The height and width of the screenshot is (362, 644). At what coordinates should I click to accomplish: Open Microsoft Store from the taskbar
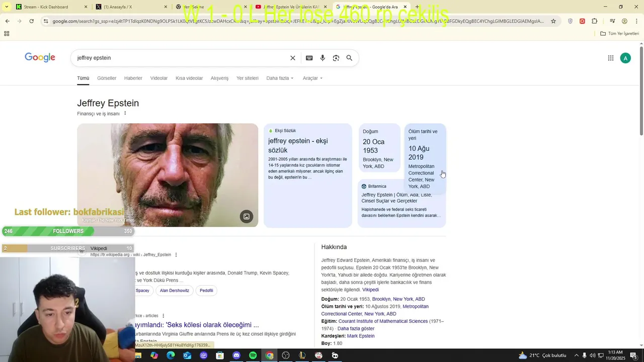(x=220, y=355)
